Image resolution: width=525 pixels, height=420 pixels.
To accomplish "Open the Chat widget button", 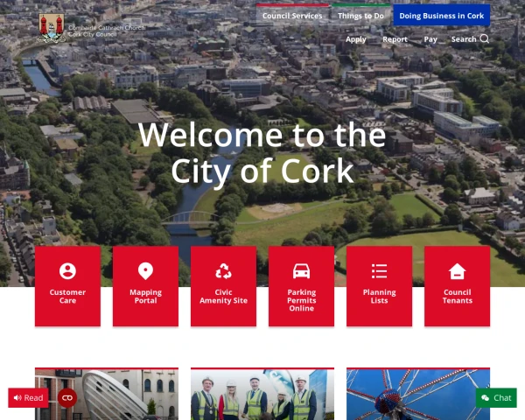I will (496, 398).
